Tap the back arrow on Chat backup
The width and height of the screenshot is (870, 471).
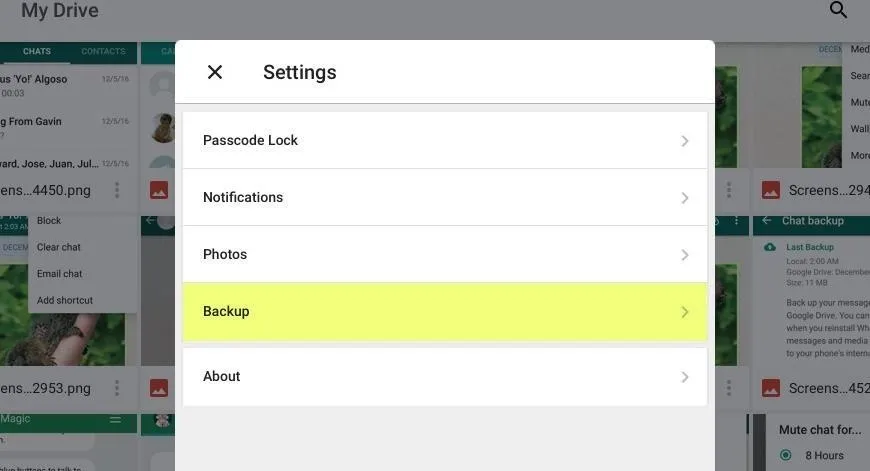[x=767, y=221]
